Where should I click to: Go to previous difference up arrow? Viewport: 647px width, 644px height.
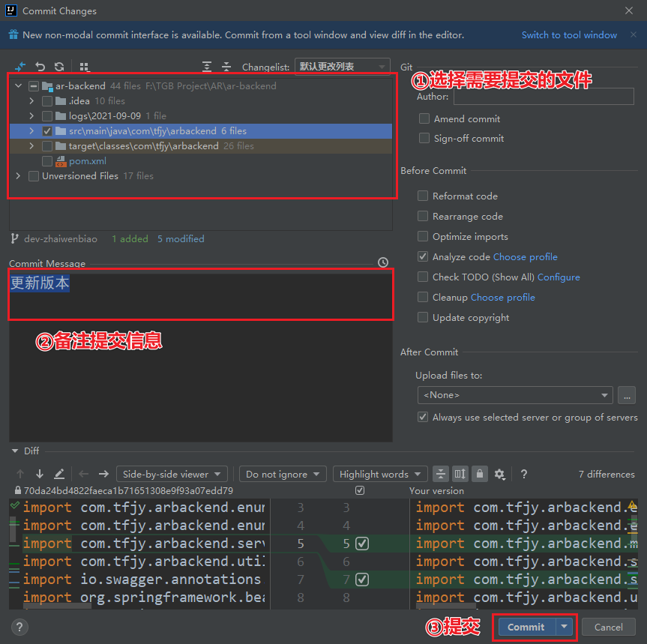[x=20, y=474]
